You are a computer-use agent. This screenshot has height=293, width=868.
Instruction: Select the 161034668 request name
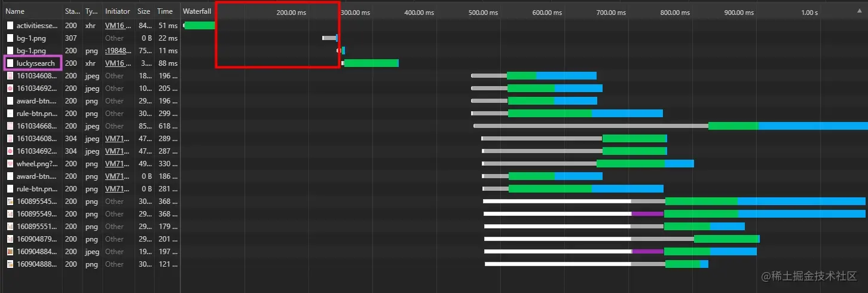pos(37,126)
